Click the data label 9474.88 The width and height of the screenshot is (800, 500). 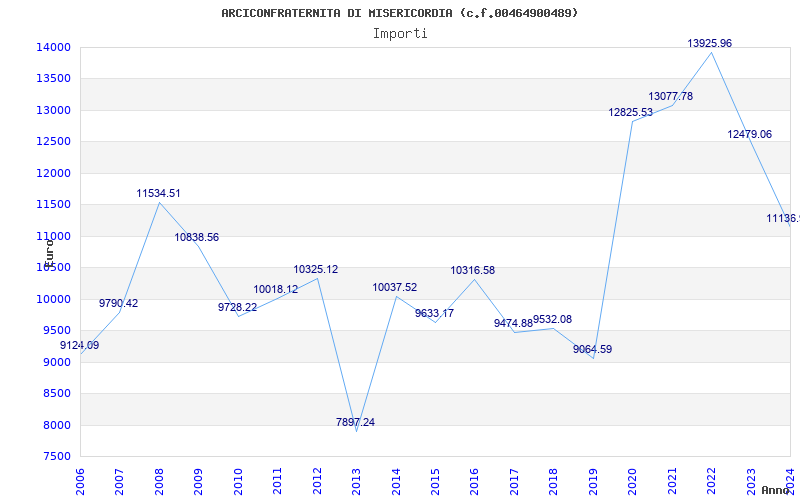[513, 323]
